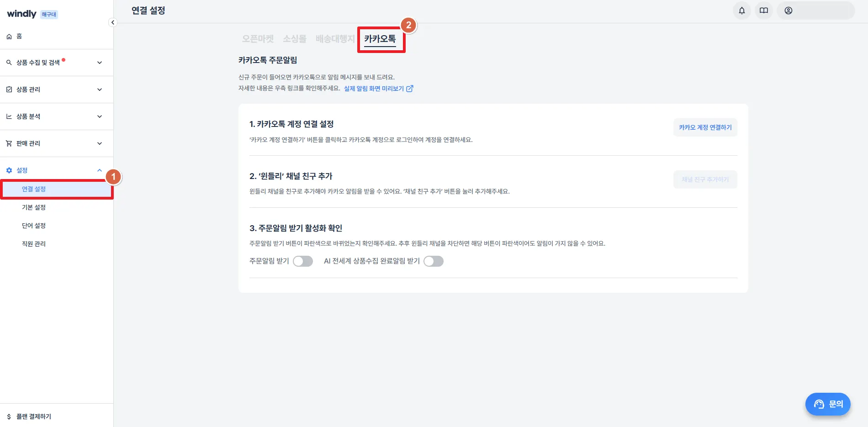Open the guide book icon

[764, 11]
